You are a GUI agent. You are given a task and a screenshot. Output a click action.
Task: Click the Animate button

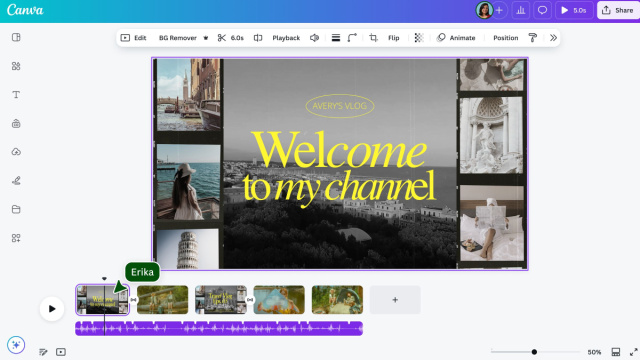456,38
